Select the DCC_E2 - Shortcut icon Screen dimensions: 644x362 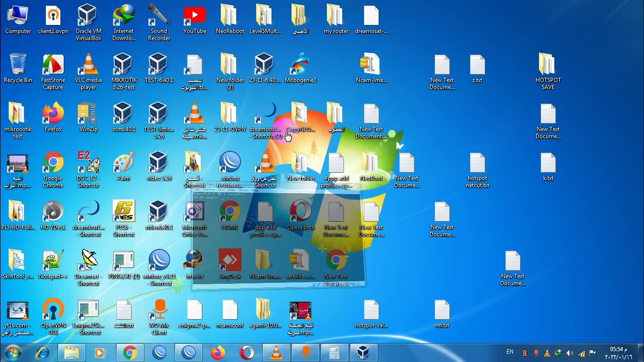click(x=88, y=170)
